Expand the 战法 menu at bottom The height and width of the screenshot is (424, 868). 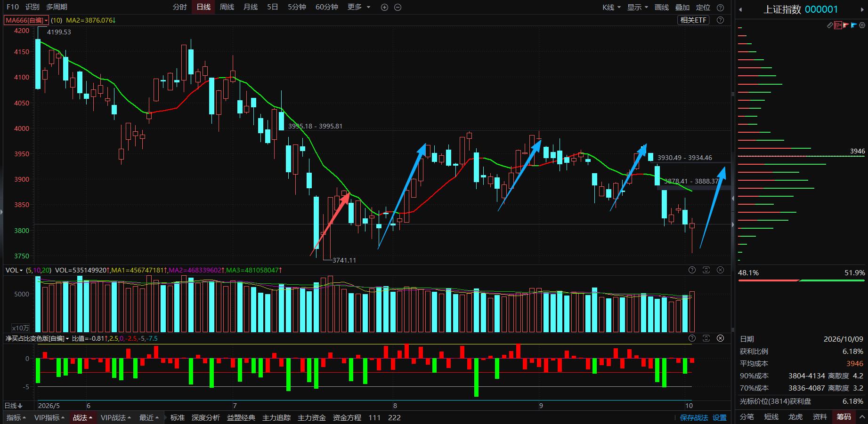pyautogui.click(x=82, y=417)
